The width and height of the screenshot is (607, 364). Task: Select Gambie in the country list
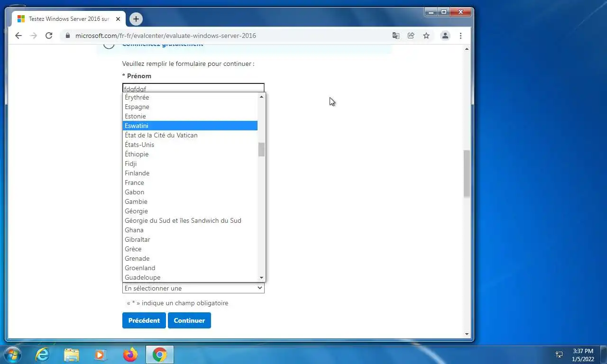[190, 201]
